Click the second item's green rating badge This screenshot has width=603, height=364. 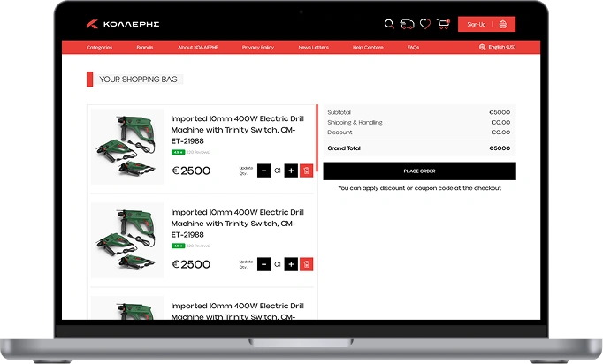click(178, 246)
